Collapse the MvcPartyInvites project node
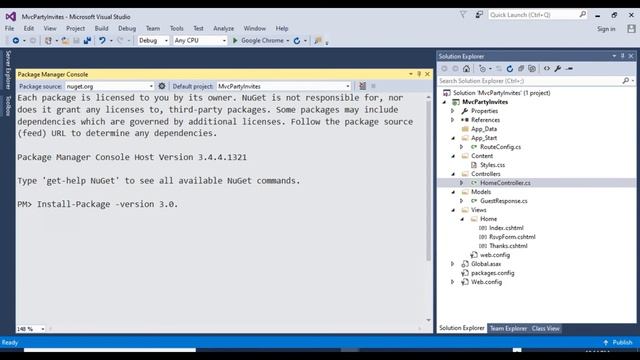The image size is (640, 360). point(444,102)
